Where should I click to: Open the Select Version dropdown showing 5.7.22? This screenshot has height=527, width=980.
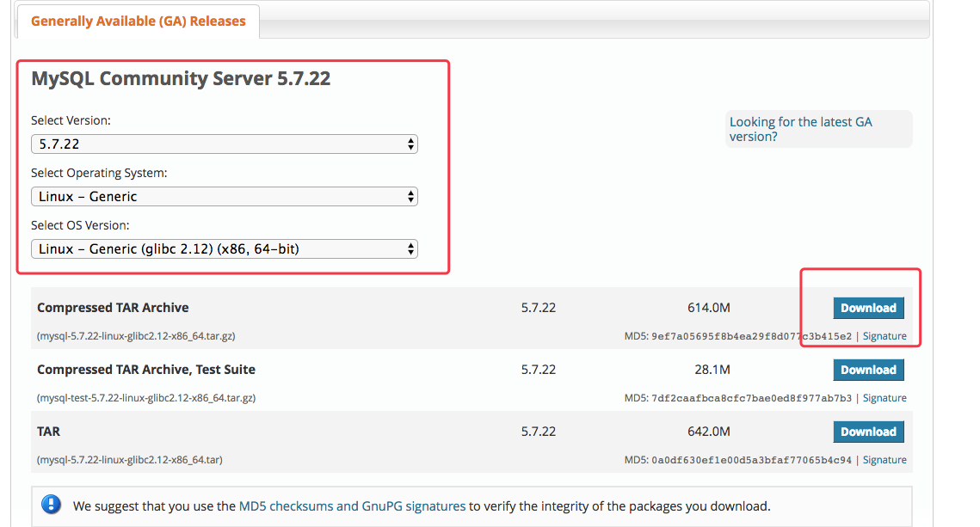tap(224, 144)
